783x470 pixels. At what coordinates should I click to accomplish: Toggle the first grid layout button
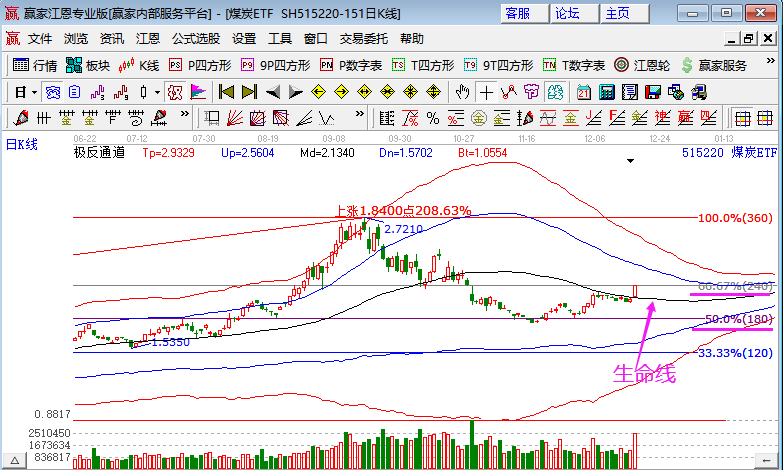(743, 118)
